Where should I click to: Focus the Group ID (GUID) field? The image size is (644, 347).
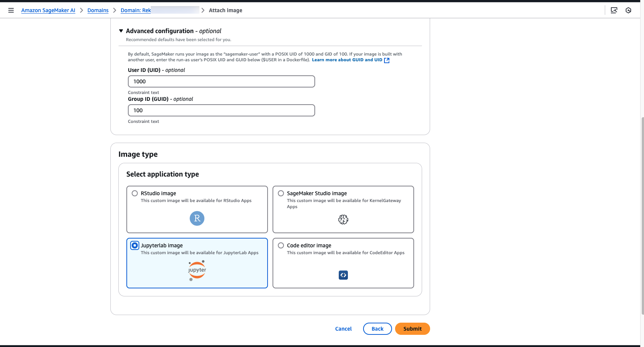[222, 110]
